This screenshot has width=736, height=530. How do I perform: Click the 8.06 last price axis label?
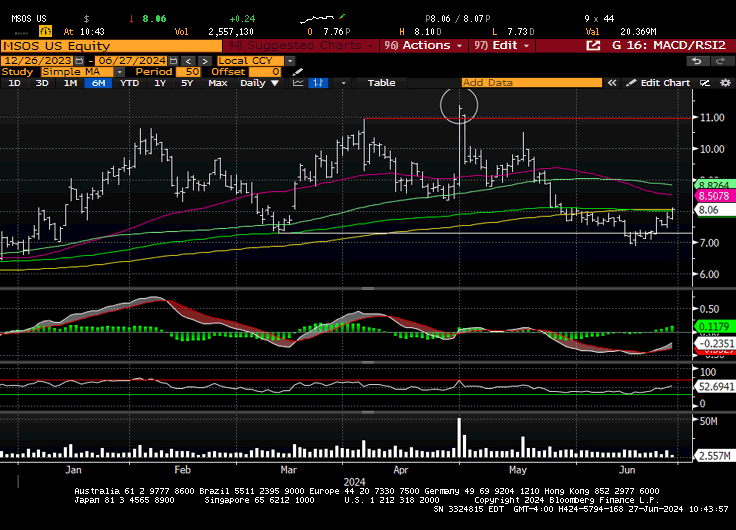pyautogui.click(x=714, y=210)
